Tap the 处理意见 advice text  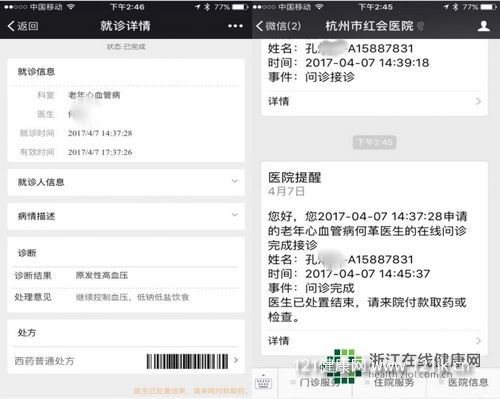132,297
